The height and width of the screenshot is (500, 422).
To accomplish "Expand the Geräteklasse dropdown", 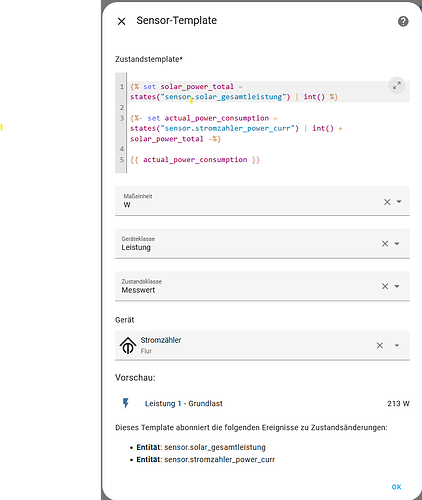I will point(397,244).
